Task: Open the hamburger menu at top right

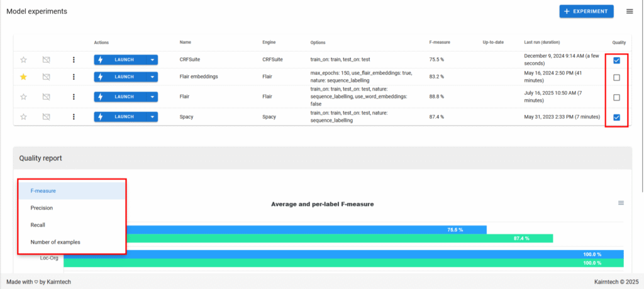Action: tap(630, 11)
